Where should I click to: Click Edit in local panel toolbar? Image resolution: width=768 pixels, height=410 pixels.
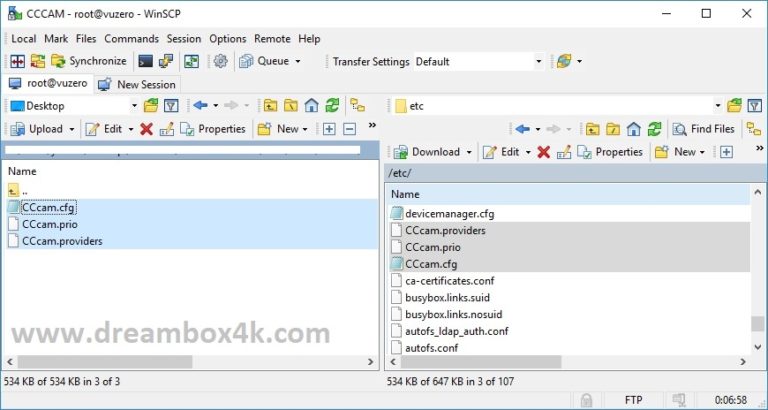click(104, 129)
